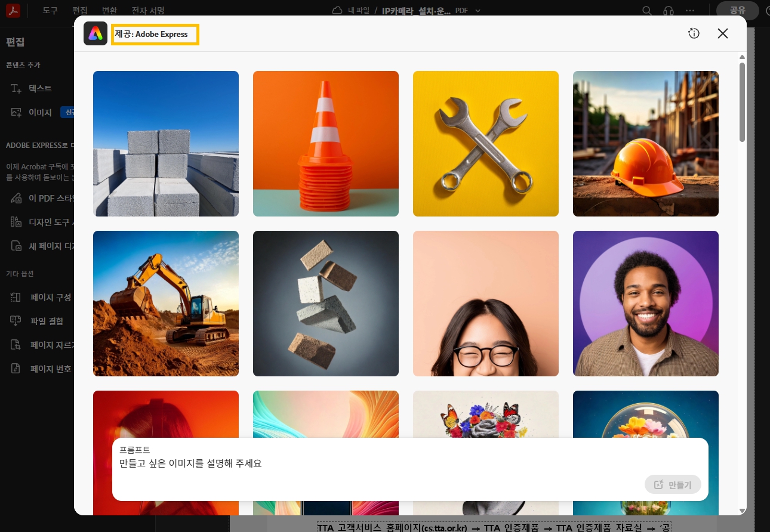
Task: Click the ADOBE EXPRESS로 section heading
Action: tap(39, 145)
